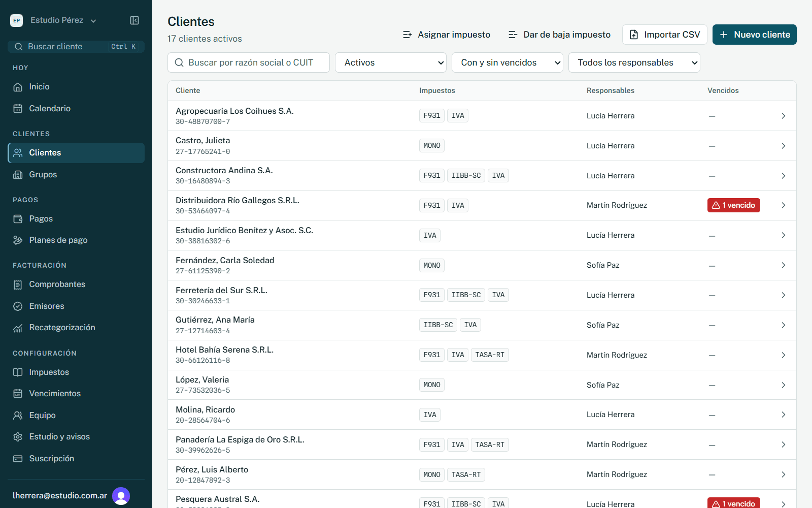Click Asignar impuesto action
Screen dimensions: 812x508
[447, 35]
